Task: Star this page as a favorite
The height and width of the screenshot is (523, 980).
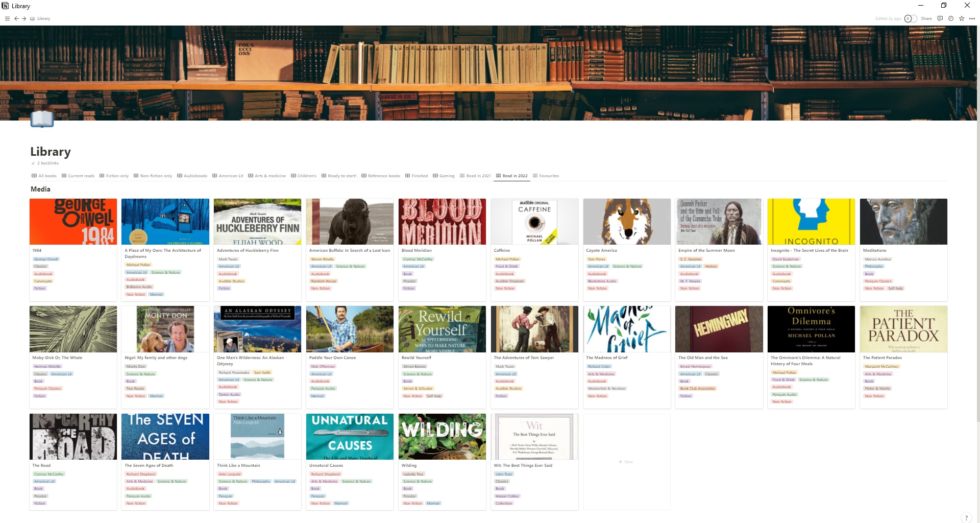Action: [961, 18]
